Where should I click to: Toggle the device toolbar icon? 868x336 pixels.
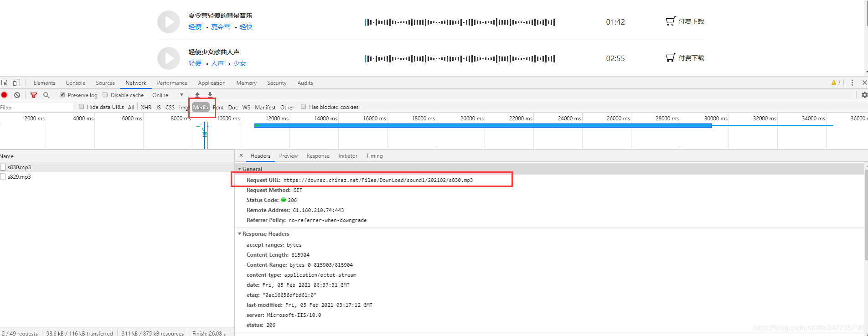[x=16, y=83]
